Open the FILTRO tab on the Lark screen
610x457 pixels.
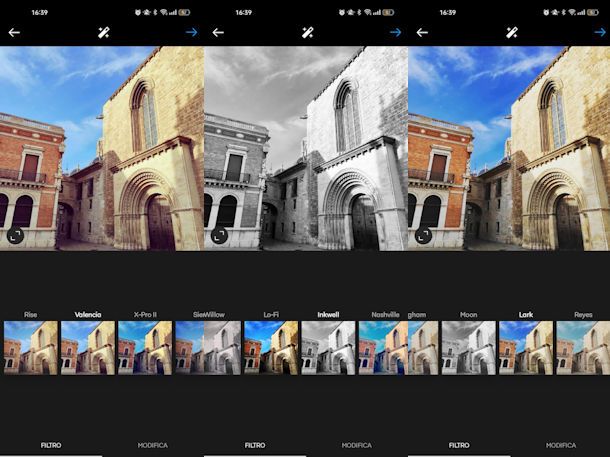coord(459,445)
